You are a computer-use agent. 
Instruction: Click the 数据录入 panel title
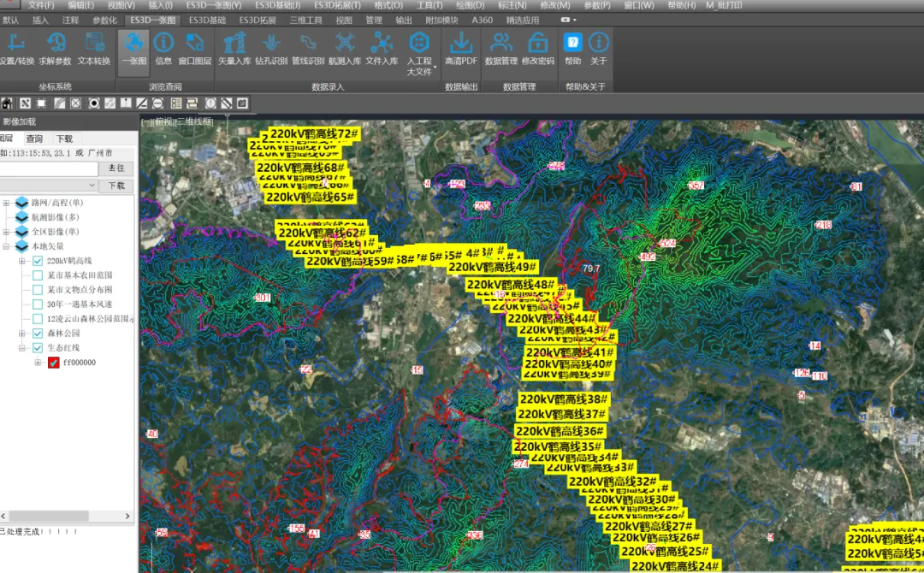tap(328, 86)
